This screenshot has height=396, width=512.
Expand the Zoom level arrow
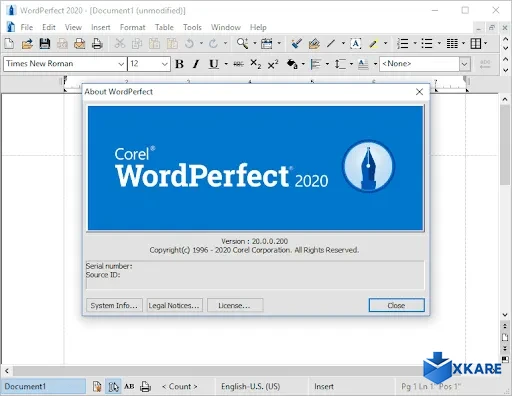[255, 43]
